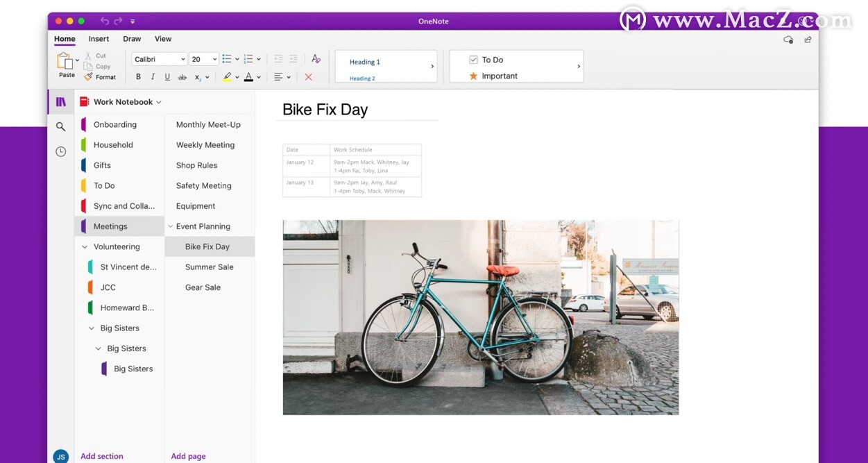Viewport: 868px width, 463px height.
Task: Toggle bold formatting
Action: [138, 77]
